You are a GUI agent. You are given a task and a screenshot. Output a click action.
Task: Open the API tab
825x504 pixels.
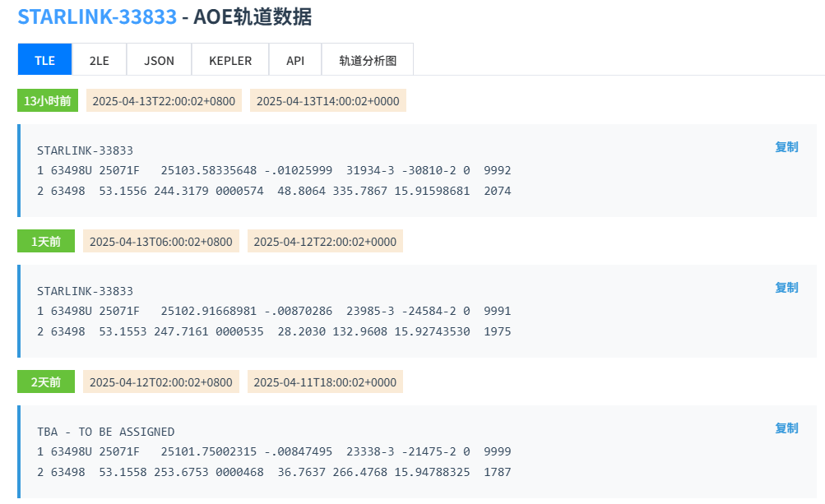pyautogui.click(x=295, y=60)
